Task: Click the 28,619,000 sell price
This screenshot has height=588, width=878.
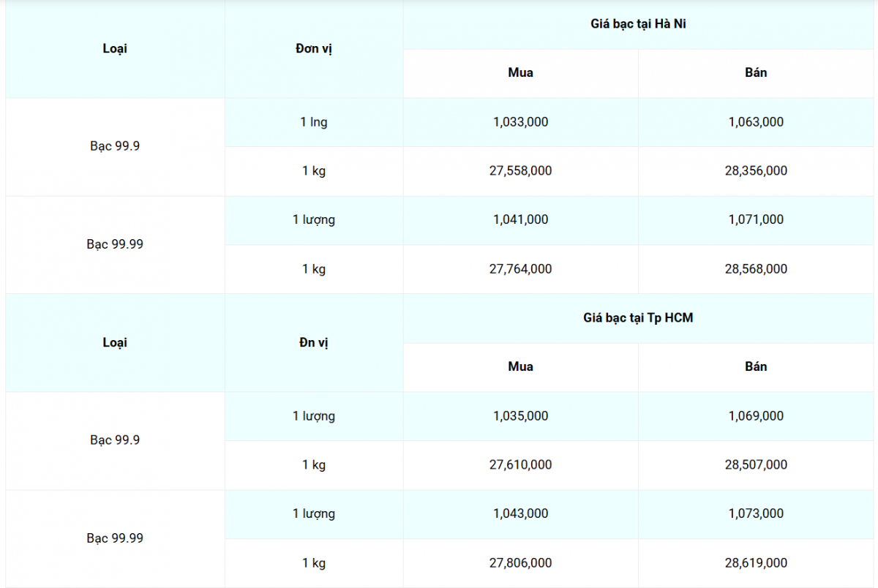Action: tap(756, 563)
